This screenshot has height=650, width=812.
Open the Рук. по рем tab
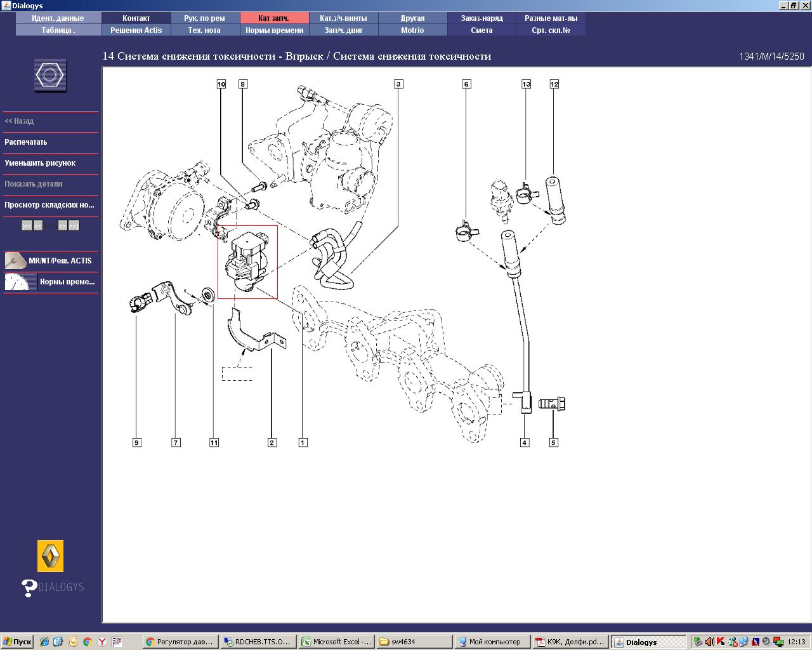pos(204,18)
